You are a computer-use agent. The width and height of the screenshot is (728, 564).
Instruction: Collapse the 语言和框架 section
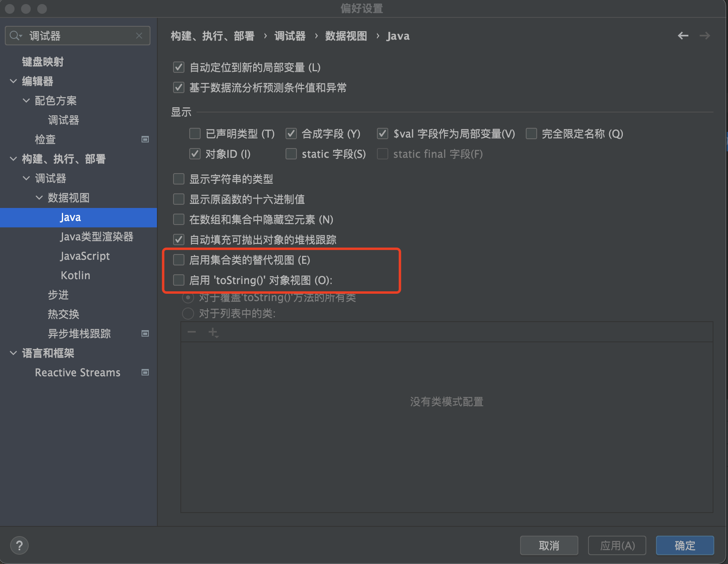click(x=13, y=353)
